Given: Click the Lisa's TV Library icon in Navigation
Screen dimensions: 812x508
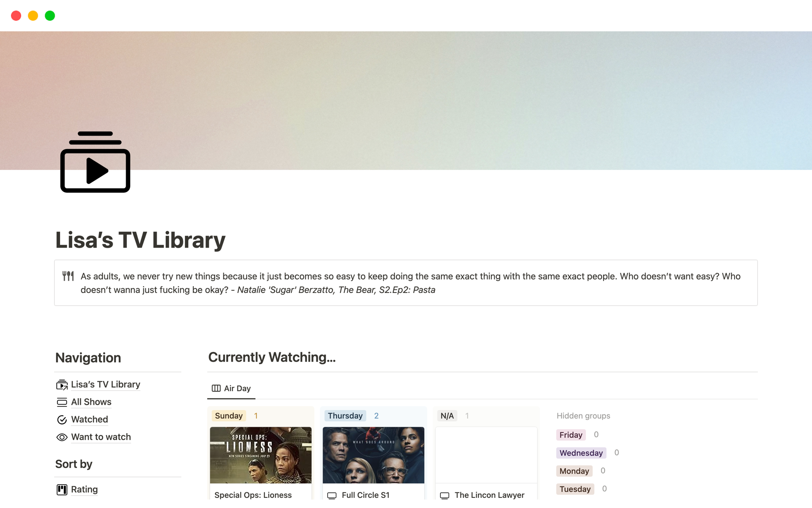Looking at the screenshot, I should click(x=62, y=384).
